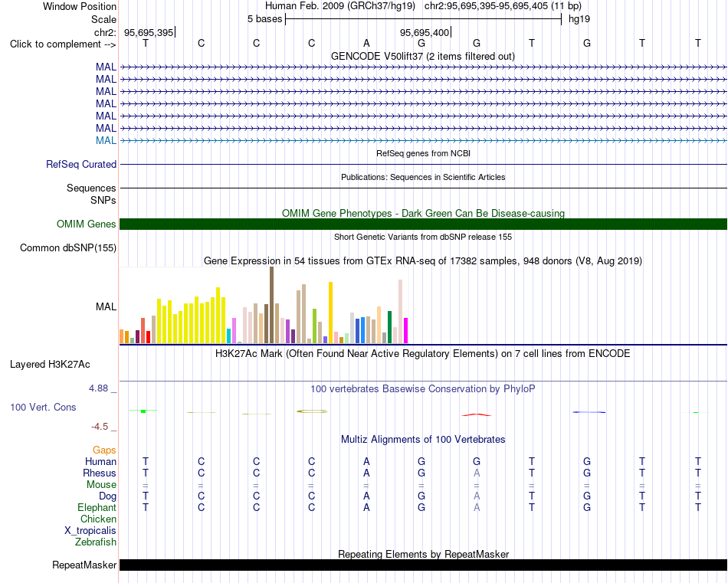Viewport: 728px width, 583px height.
Task: Open the OMIM Genes track label
Action: (87, 224)
